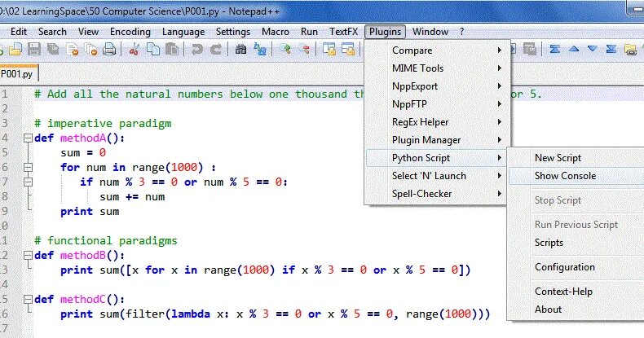Open the ? help menu
Viewport: 644px width, 338px height.
(x=461, y=32)
